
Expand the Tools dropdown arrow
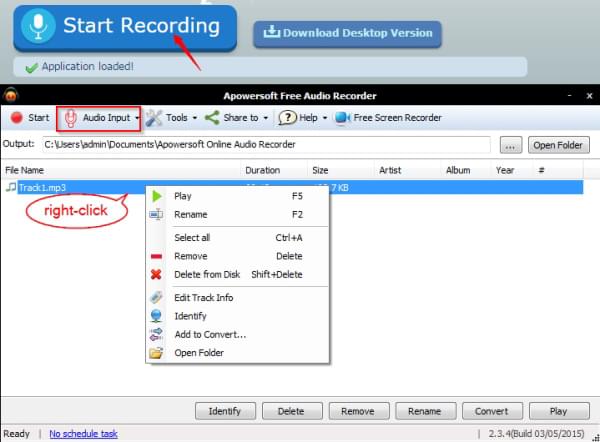(x=195, y=118)
